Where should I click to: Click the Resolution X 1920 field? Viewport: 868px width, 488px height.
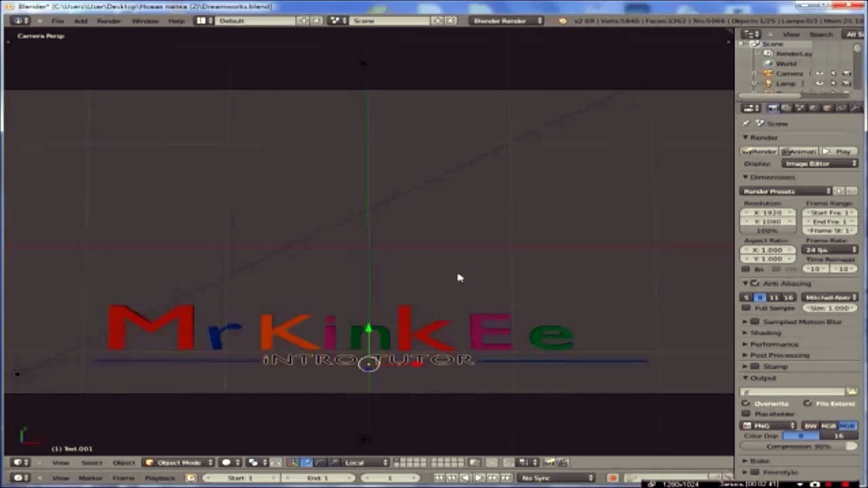pyautogui.click(x=768, y=213)
